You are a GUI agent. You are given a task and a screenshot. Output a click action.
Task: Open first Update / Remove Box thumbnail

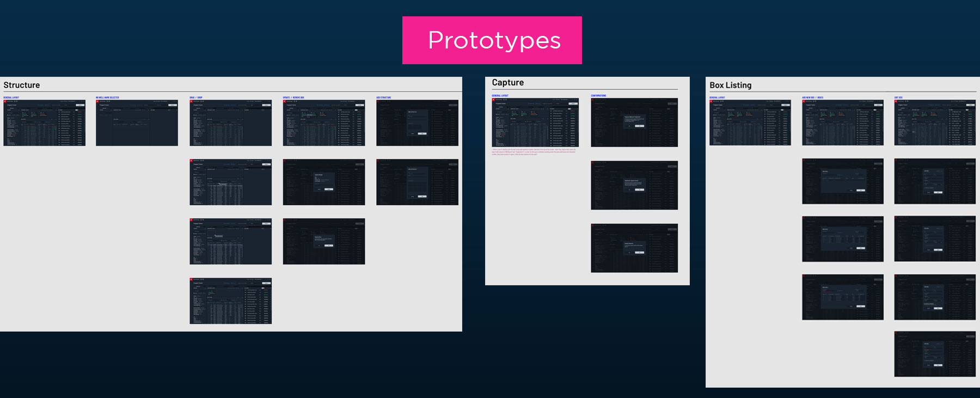[324, 123]
